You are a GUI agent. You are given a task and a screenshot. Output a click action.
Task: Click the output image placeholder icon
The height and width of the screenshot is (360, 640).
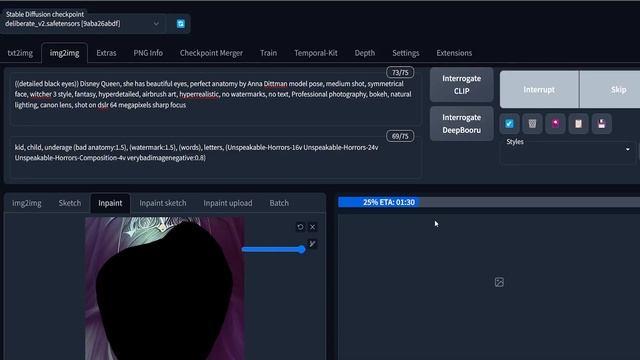click(499, 282)
